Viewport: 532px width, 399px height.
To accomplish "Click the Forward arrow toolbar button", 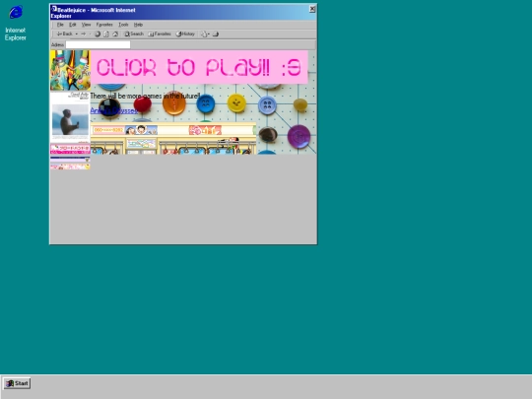I will 83,33.
